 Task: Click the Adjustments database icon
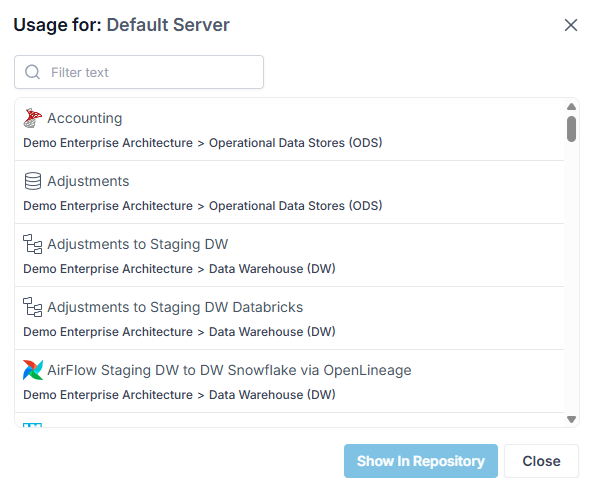[x=33, y=181]
